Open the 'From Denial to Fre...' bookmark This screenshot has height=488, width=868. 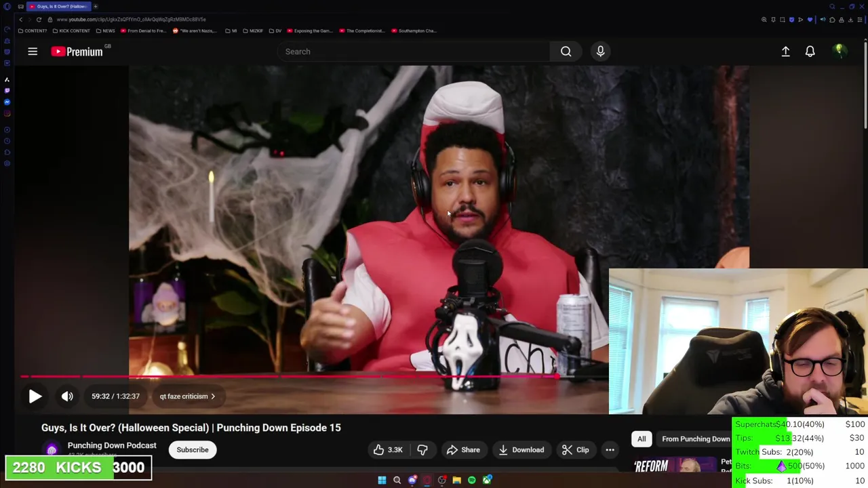tap(143, 30)
